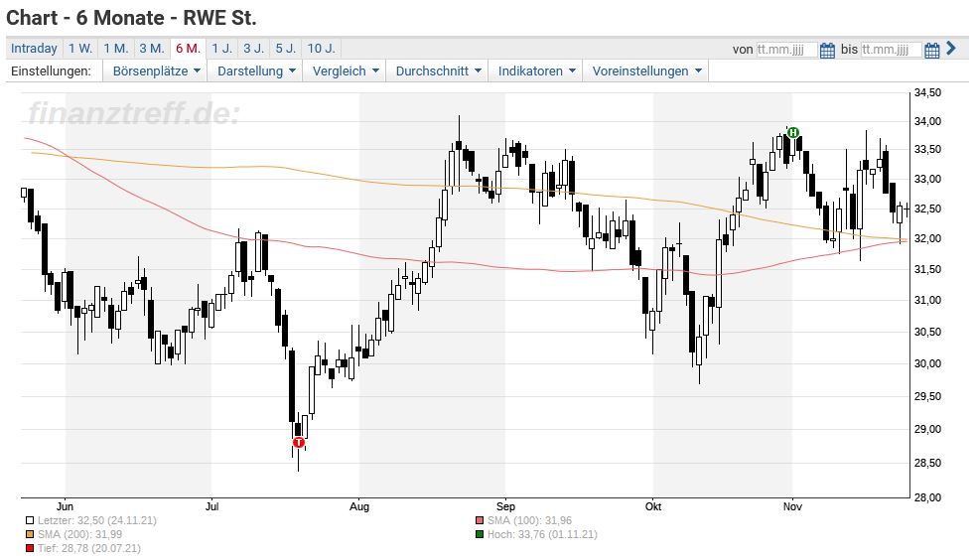Click the 'Jun' x-axis label
This screenshot has width=976, height=560.
pos(65,506)
